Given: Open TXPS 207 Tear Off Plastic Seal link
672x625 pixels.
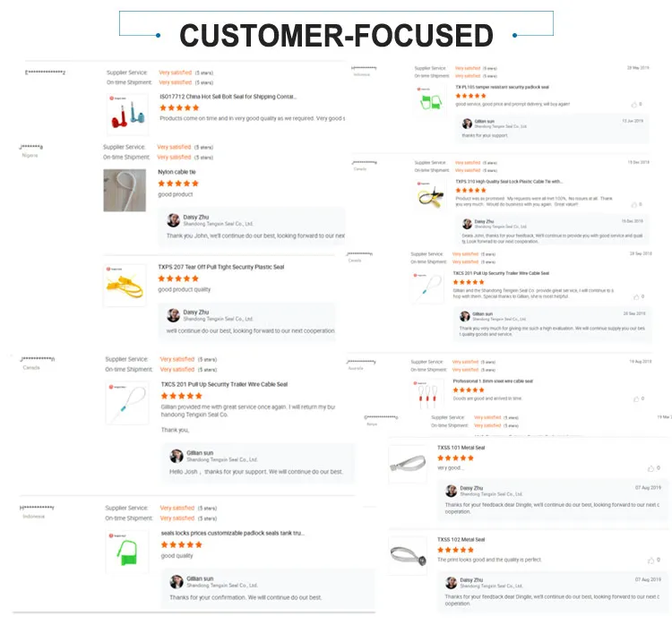Looking at the screenshot, I should click(x=220, y=267).
